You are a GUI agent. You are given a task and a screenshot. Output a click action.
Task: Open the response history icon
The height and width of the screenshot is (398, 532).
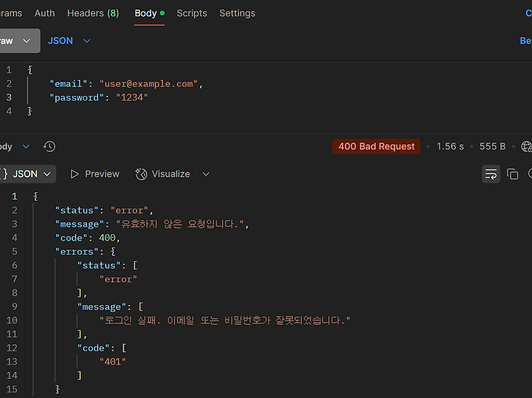pyautogui.click(x=49, y=147)
